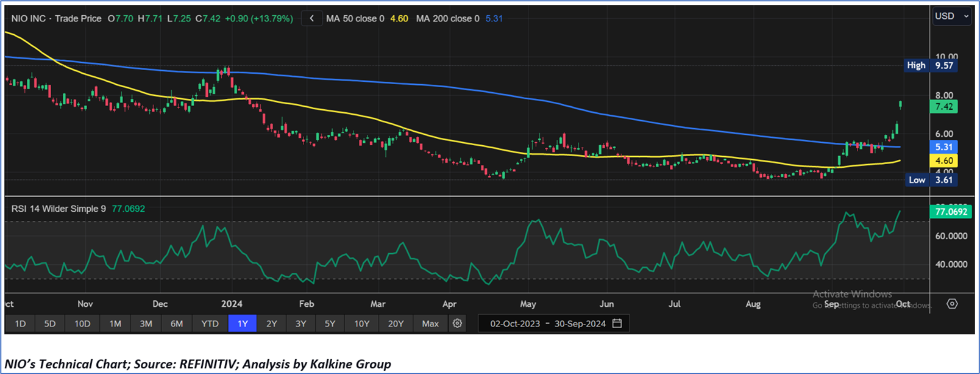The height and width of the screenshot is (374, 980).
Task: Click the Nov label on time axis
Action: pyautogui.click(x=85, y=304)
